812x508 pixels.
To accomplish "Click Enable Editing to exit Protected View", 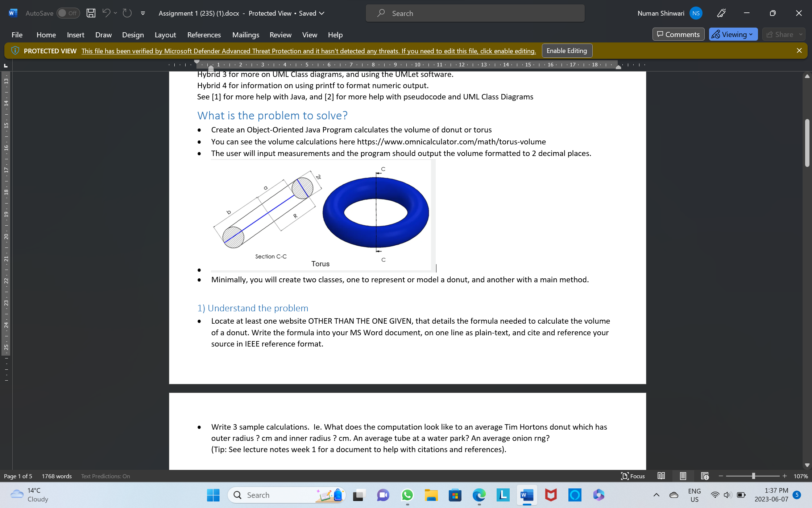I will [567, 50].
